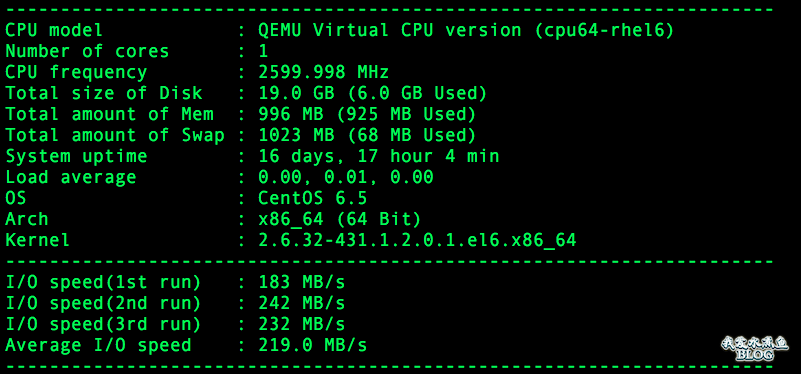Click the dashed separator above I/O speed

coord(389,262)
